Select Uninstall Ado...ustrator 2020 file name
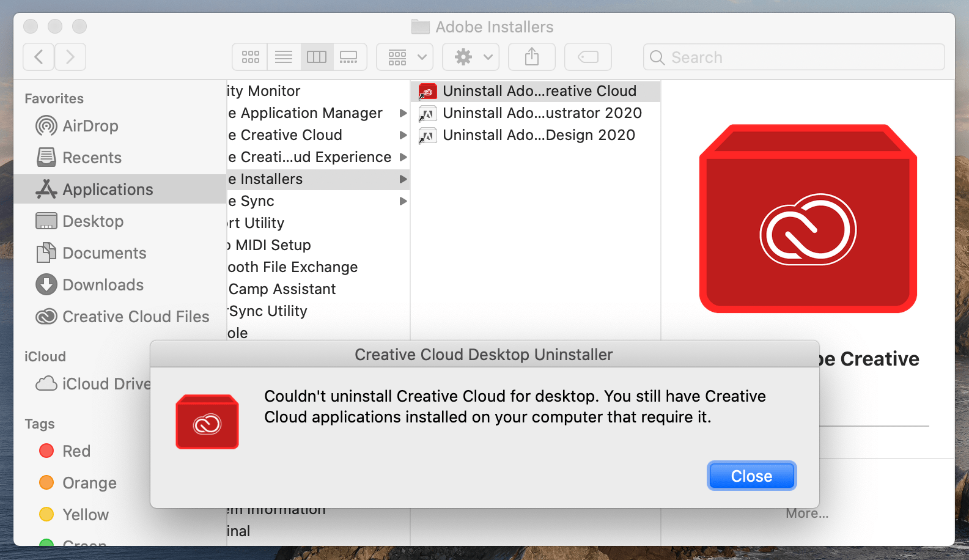The height and width of the screenshot is (560, 969). [542, 113]
